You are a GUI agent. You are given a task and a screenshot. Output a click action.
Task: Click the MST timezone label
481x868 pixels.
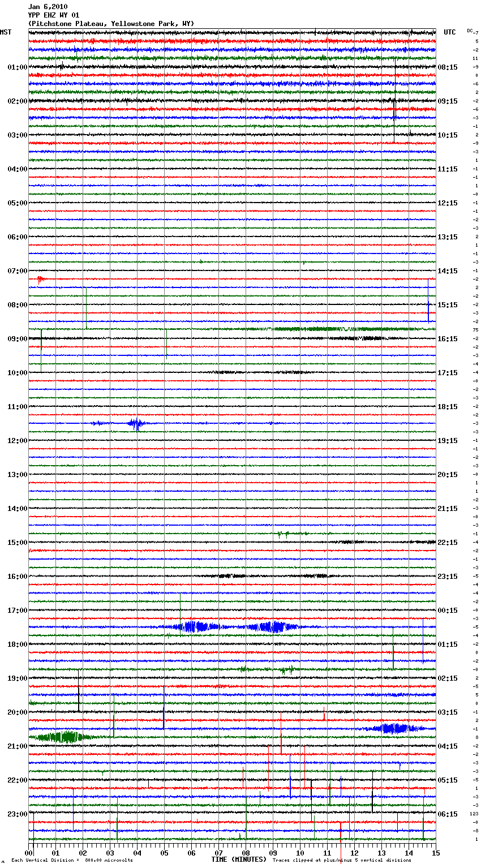(x=6, y=32)
